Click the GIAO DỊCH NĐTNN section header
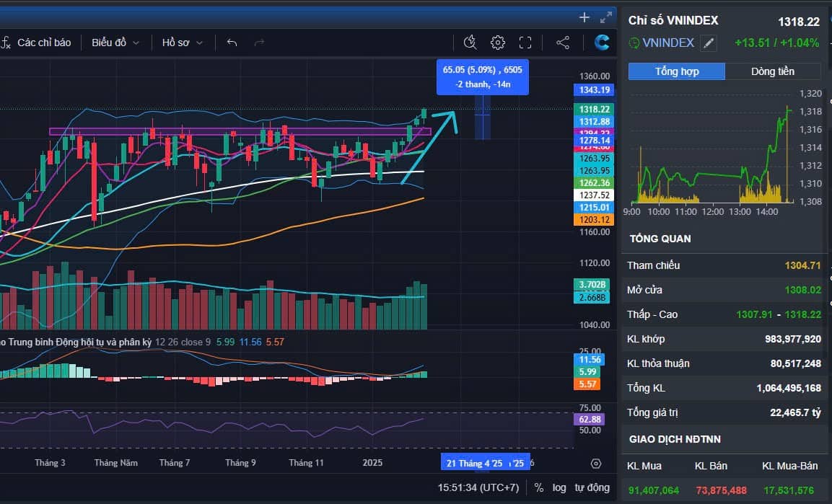The image size is (832, 504). pyautogui.click(x=675, y=439)
